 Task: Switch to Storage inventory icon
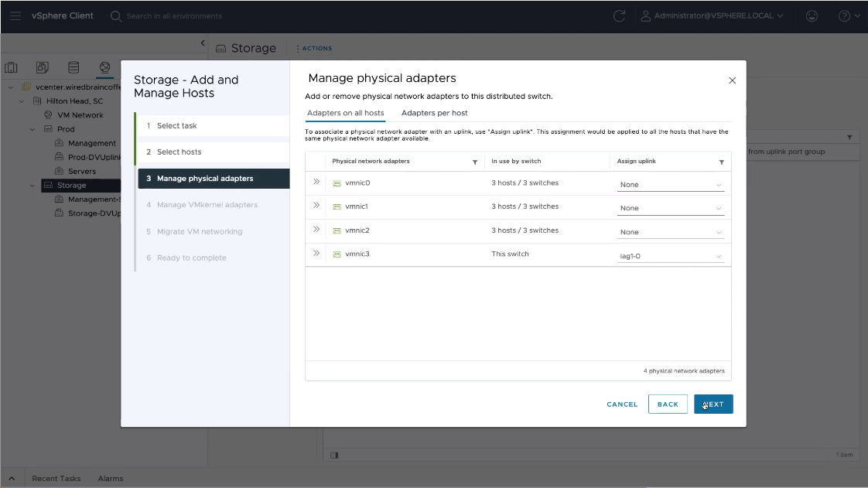tap(73, 68)
